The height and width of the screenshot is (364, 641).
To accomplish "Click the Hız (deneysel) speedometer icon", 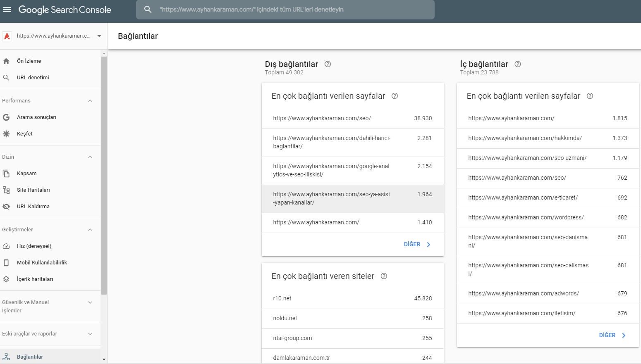I will (x=6, y=246).
